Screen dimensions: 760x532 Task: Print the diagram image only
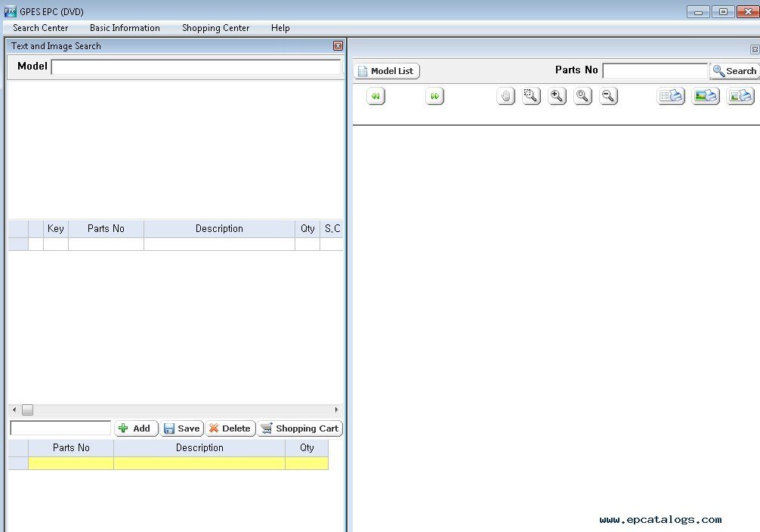tap(706, 96)
